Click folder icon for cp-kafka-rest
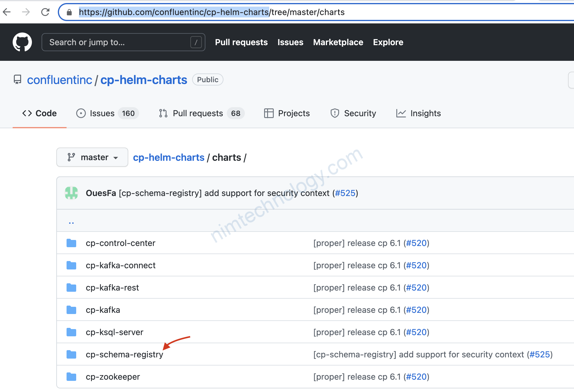 (x=71, y=288)
